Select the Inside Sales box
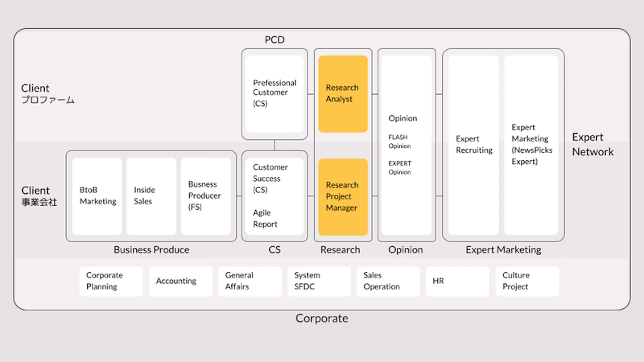This screenshot has height=362, width=644. (151, 196)
